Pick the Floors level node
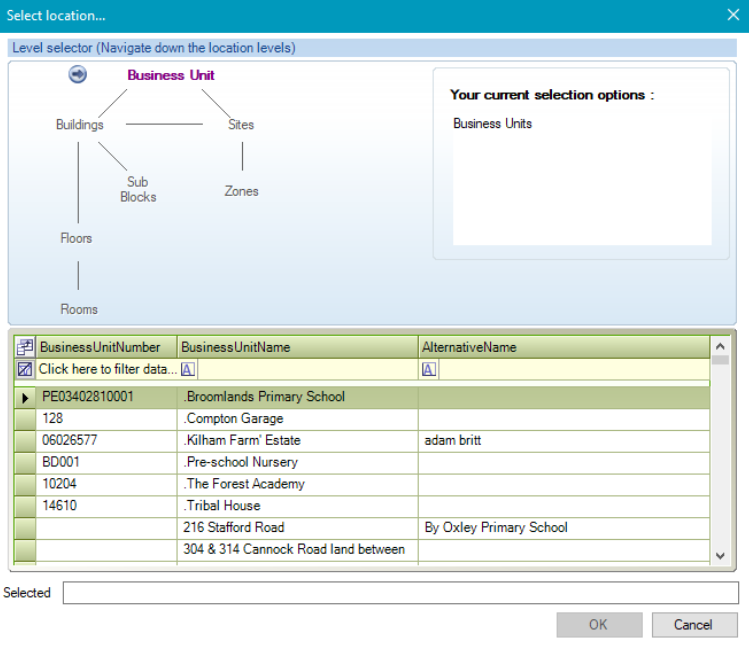The width and height of the screenshot is (749, 649). (76, 238)
